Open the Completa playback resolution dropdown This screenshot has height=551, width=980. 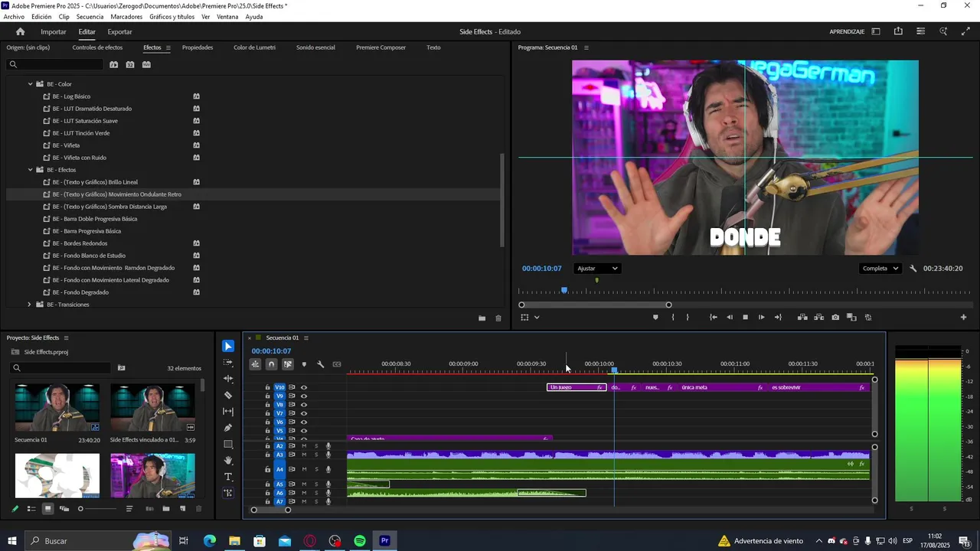pyautogui.click(x=880, y=269)
